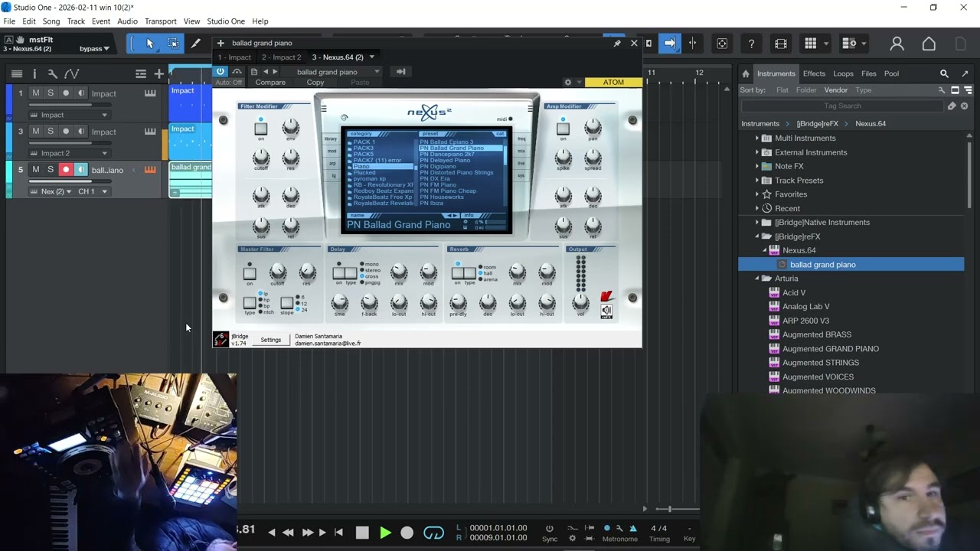Select the Arrow tool in toolbar
The height and width of the screenshot is (551, 980).
pyautogui.click(x=150, y=44)
